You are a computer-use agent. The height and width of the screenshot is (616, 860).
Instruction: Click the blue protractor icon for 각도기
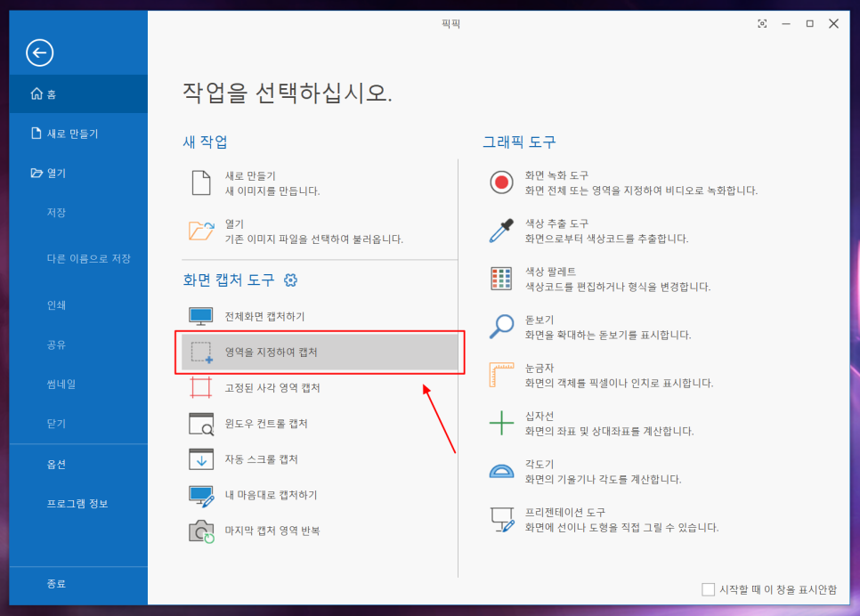point(501,471)
